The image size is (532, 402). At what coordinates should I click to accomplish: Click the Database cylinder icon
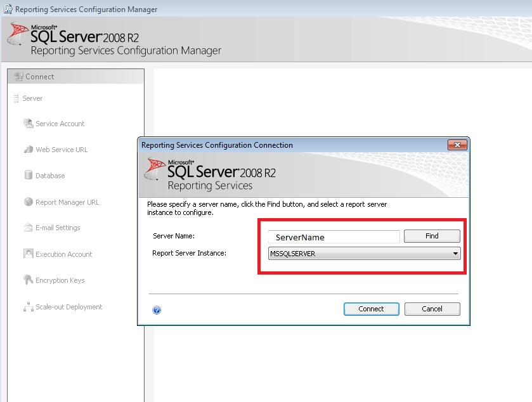click(29, 175)
